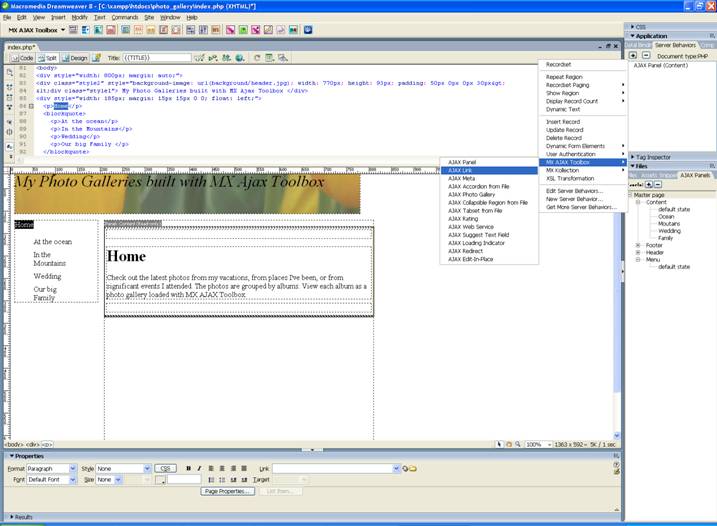Select AJAX Panel (Content) server behavior
717x526 pixels.
(660, 65)
